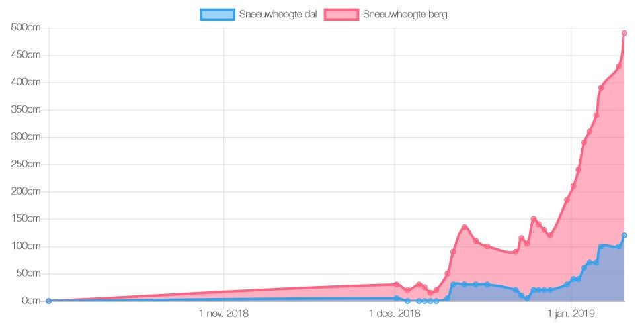Toggle the pink Sneeuwhoogte berg legend swatch
The width and height of the screenshot is (644, 329).
(341, 14)
